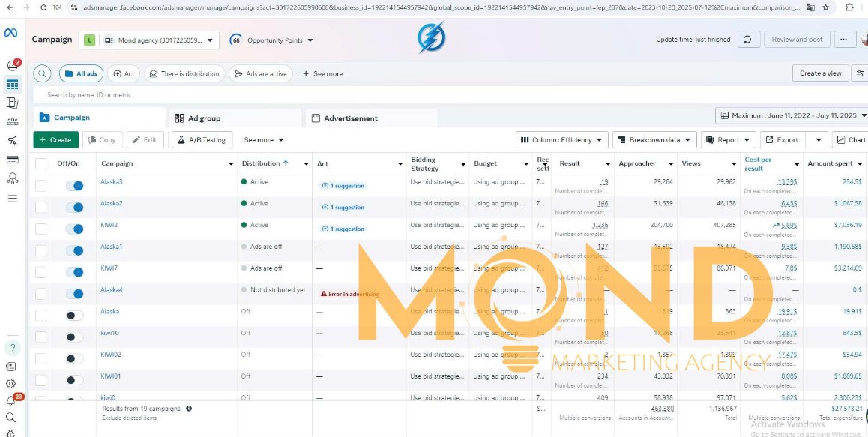Screen dimensions: 868x437
Task: Click the browser reload icon
Action: (43, 7)
